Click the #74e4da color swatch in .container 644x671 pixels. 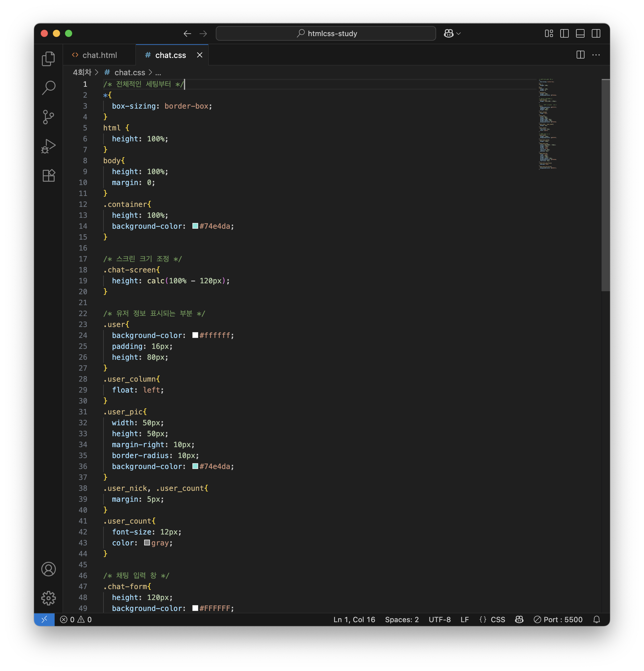tap(195, 226)
